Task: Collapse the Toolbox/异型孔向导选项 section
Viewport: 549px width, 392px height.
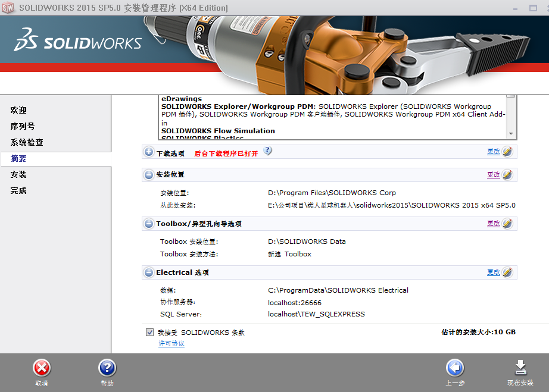Action: 148,224
